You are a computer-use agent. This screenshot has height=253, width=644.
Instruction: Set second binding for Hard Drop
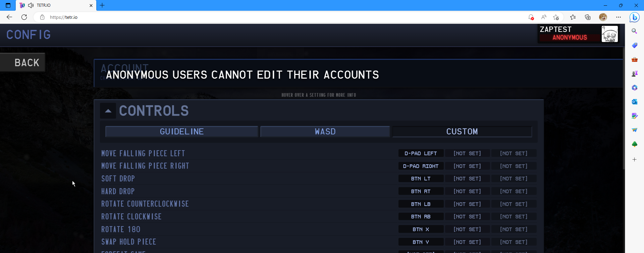[467, 191]
